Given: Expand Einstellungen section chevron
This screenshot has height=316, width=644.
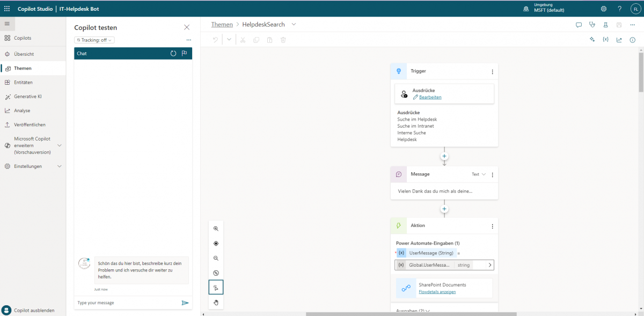Looking at the screenshot, I should 59,166.
